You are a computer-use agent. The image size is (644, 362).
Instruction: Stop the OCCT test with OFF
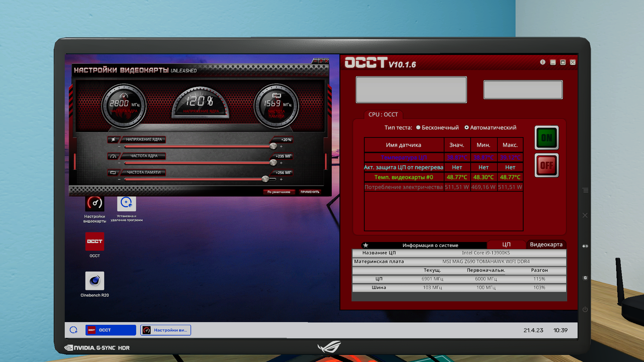[547, 165]
